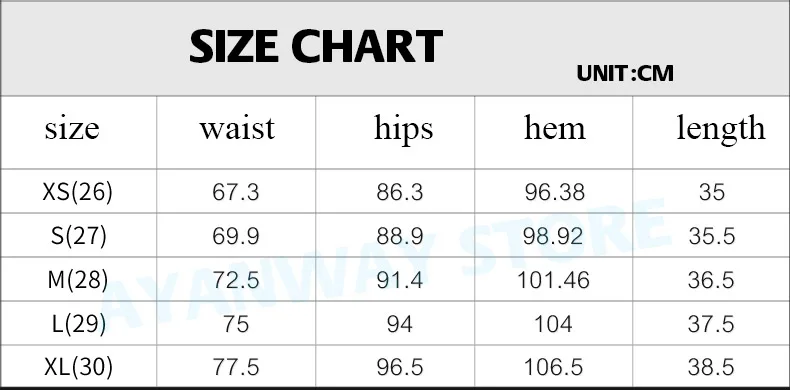The height and width of the screenshot is (390, 790).
Task: Select the hem column header
Action: [555, 128]
